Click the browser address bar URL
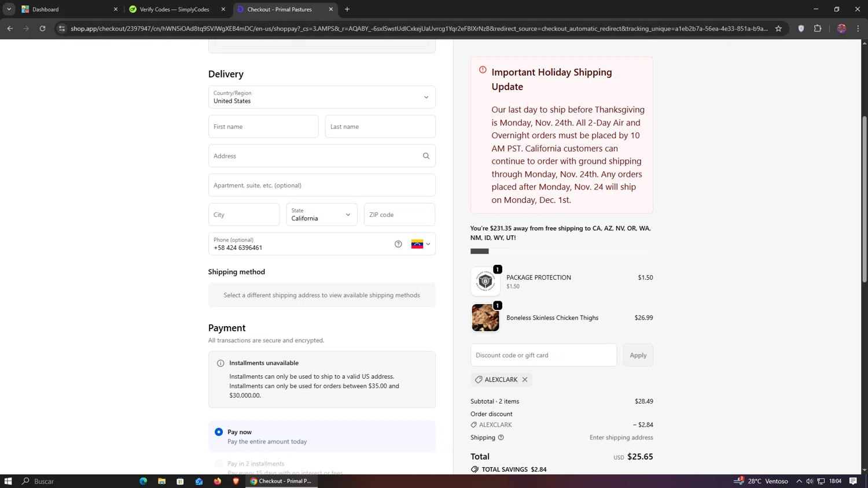This screenshot has width=868, height=488. (x=419, y=28)
